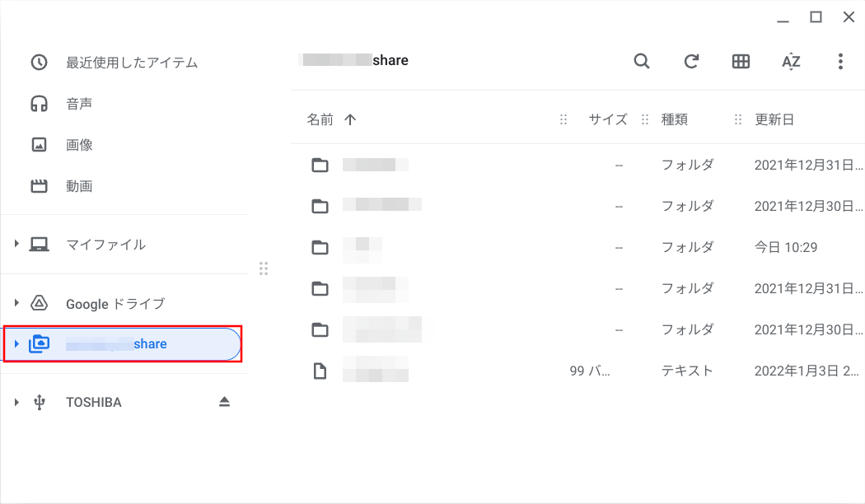The width and height of the screenshot is (865, 504).
Task: Eject the TOSHIBA USB drive
Action: [x=224, y=402]
